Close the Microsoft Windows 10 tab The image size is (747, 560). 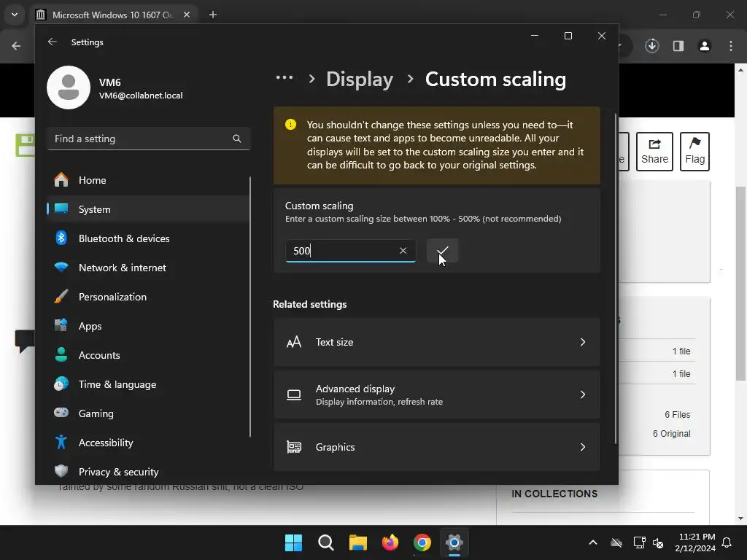[187, 15]
